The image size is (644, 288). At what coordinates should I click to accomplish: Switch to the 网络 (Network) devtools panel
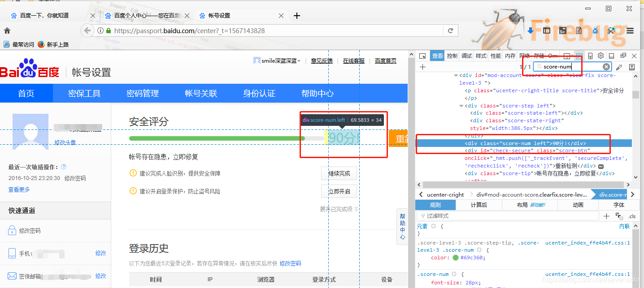(x=524, y=56)
